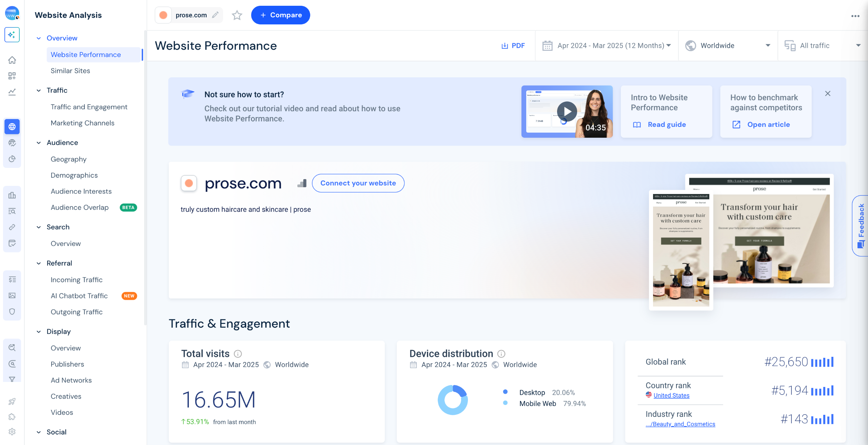Open the shield icon in the rail
868x445 pixels.
click(x=12, y=312)
